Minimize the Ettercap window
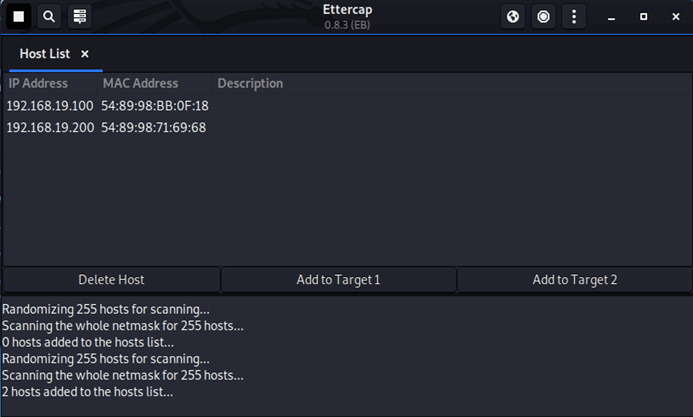This screenshot has height=417, width=693. 611,17
